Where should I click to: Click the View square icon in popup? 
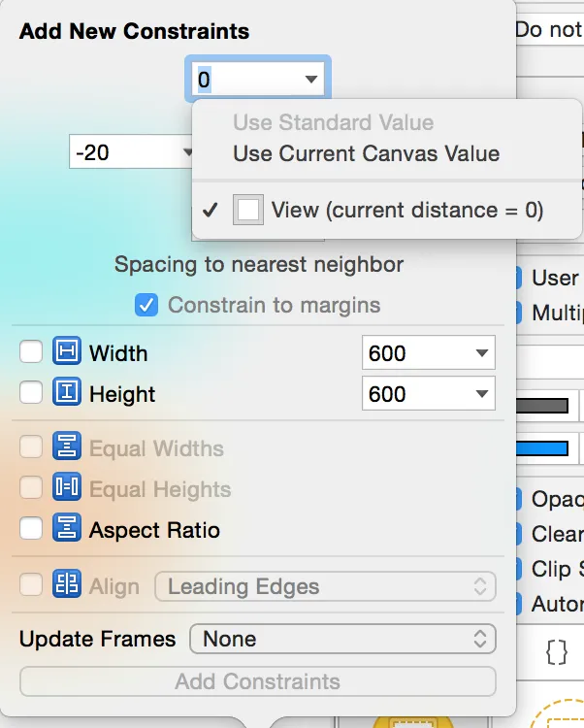[249, 210]
